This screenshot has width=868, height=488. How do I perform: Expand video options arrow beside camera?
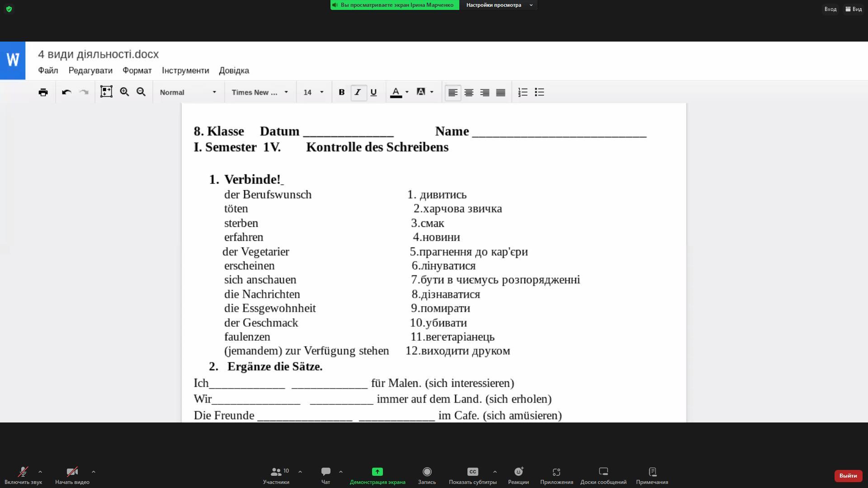click(x=94, y=472)
